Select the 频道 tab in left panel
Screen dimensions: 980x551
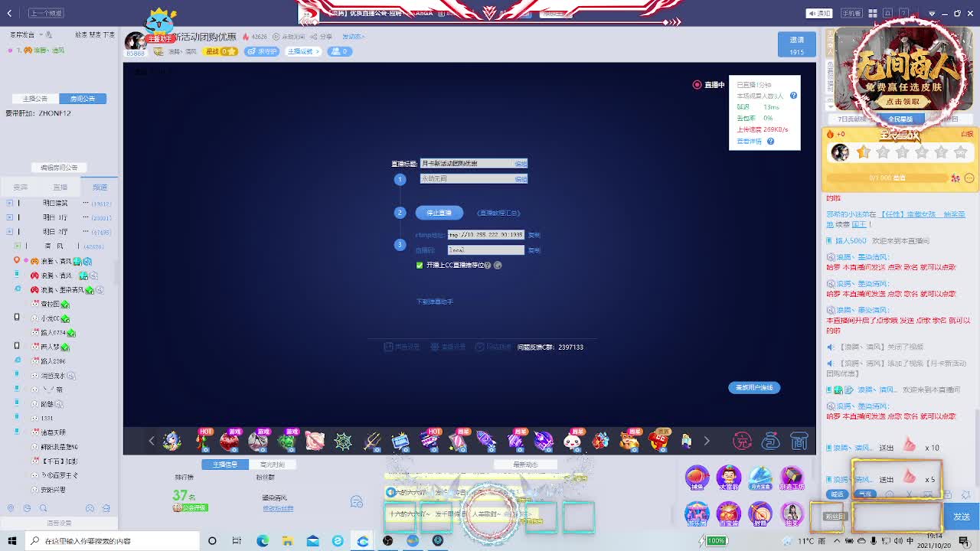100,187
